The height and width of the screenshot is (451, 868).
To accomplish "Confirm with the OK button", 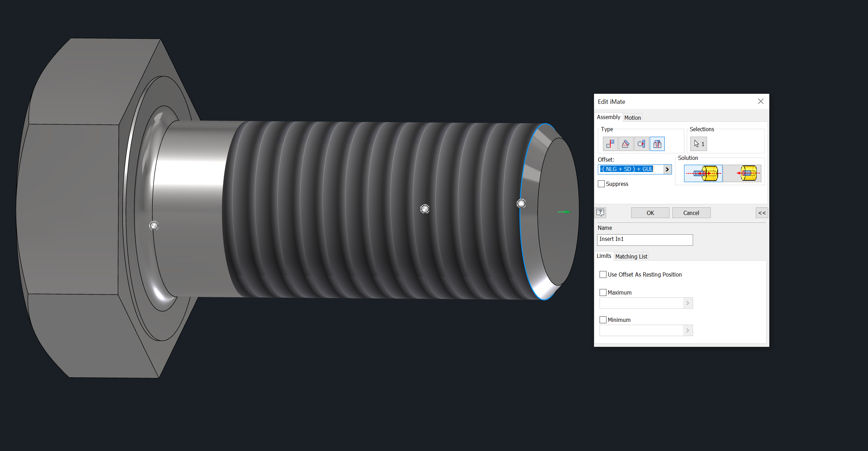I will coord(650,213).
